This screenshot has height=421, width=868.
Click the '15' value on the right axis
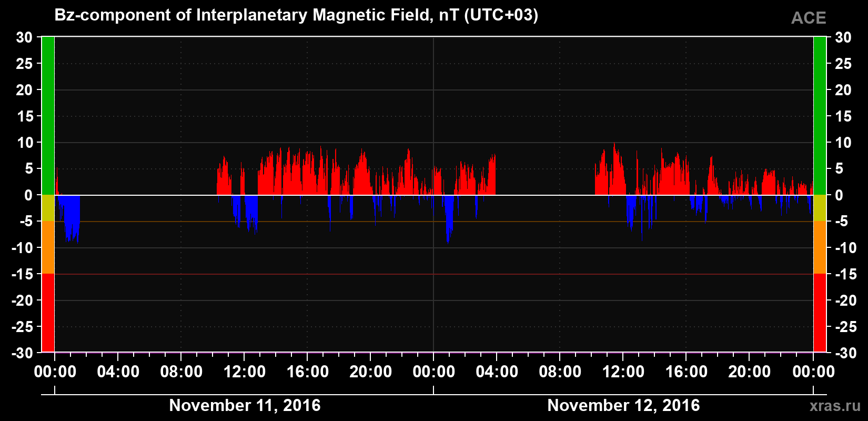coord(843,116)
